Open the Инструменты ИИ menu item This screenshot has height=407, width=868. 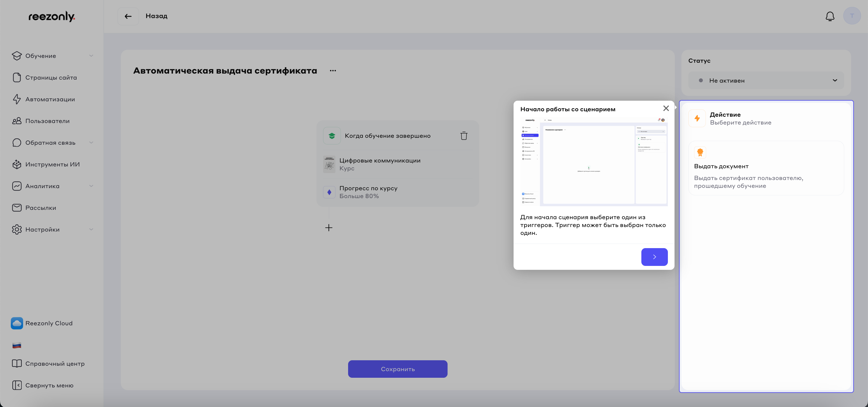52,164
